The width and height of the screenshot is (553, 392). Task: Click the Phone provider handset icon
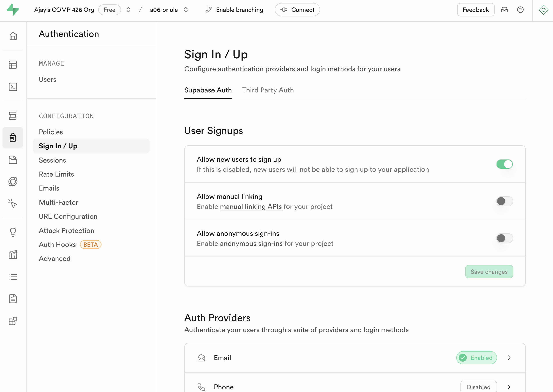click(201, 387)
